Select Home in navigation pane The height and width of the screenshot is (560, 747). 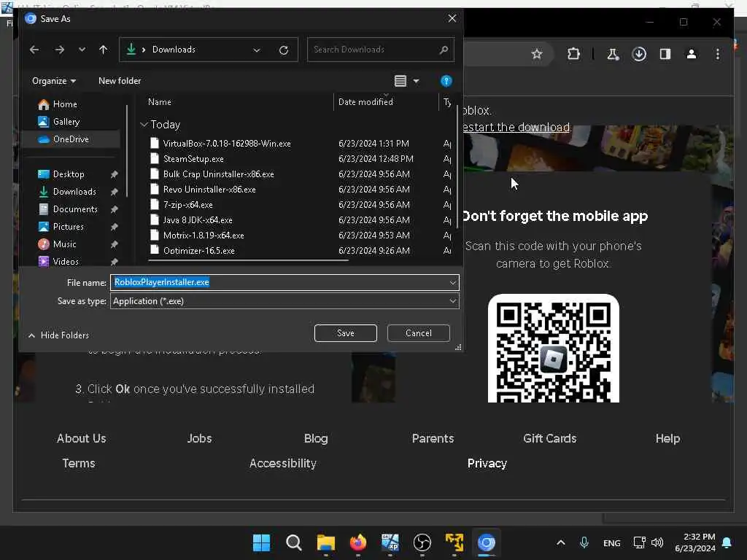tap(65, 104)
